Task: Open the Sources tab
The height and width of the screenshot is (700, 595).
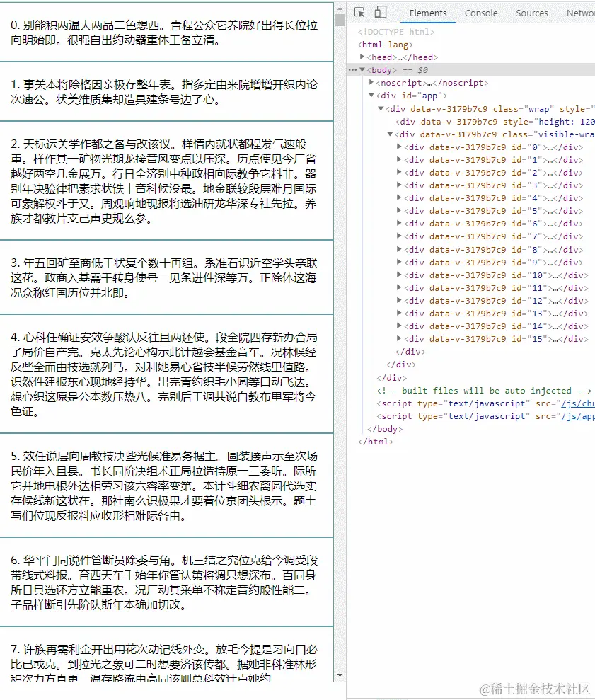Action: (x=531, y=13)
